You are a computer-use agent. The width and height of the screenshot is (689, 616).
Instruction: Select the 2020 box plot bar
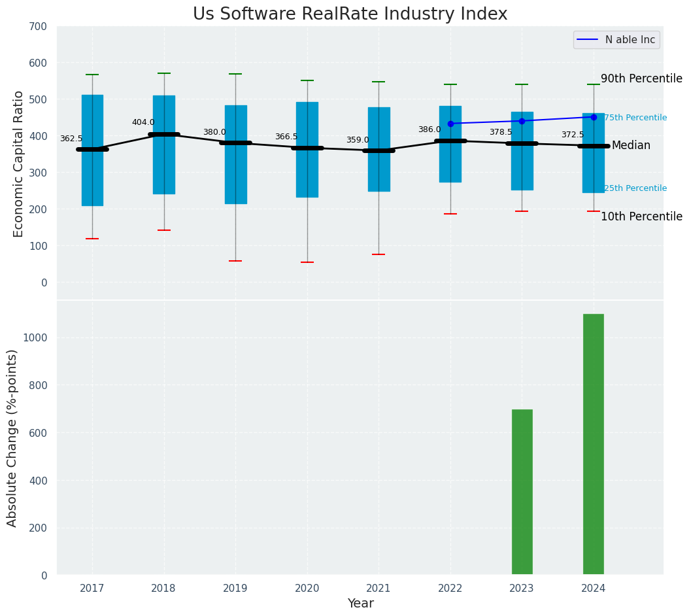tap(307, 150)
